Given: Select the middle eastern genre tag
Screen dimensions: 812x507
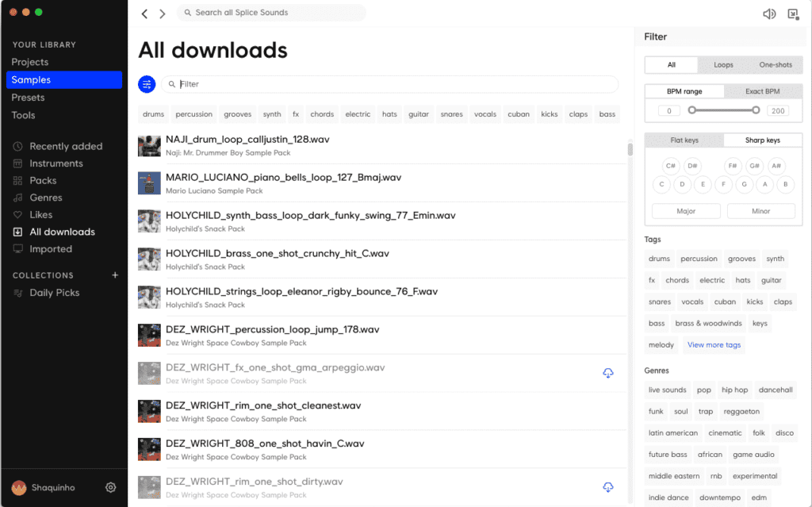Looking at the screenshot, I should [674, 476].
